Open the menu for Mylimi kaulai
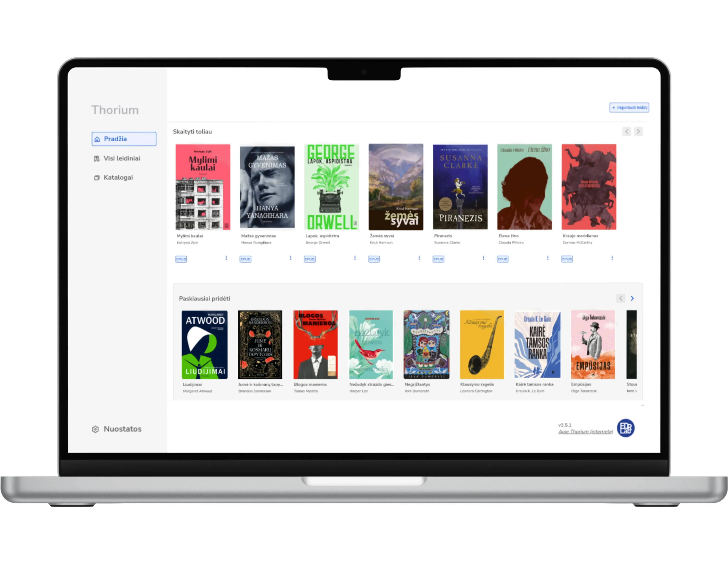728x568 pixels. click(226, 258)
